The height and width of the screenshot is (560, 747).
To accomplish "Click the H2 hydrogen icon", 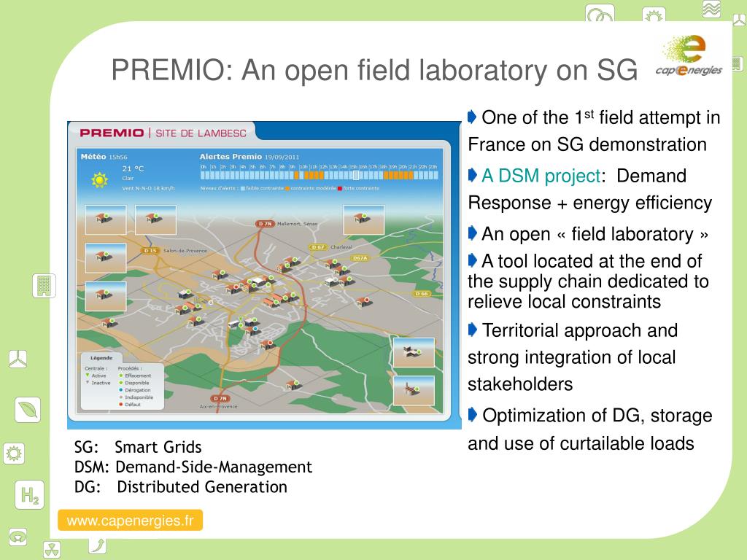I will [x=29, y=495].
